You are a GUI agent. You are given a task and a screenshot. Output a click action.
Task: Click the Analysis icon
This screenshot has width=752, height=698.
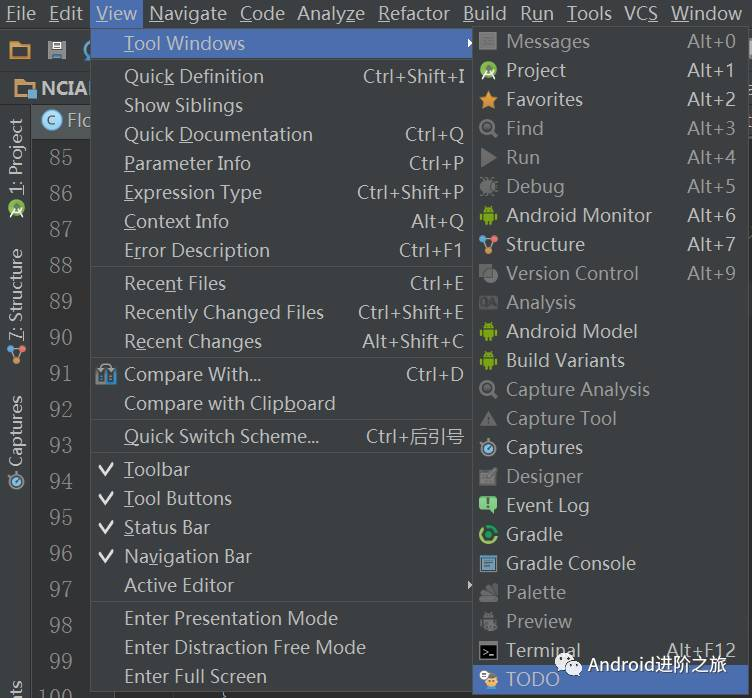click(x=488, y=303)
